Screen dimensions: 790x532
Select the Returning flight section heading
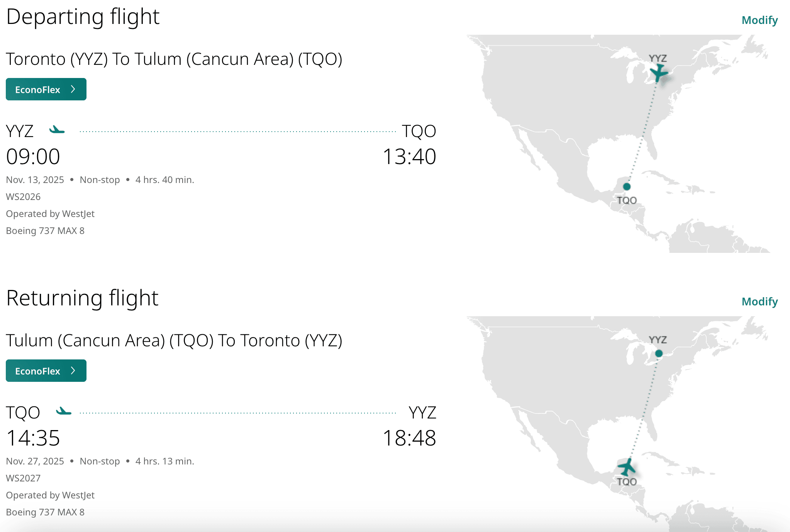click(x=82, y=298)
